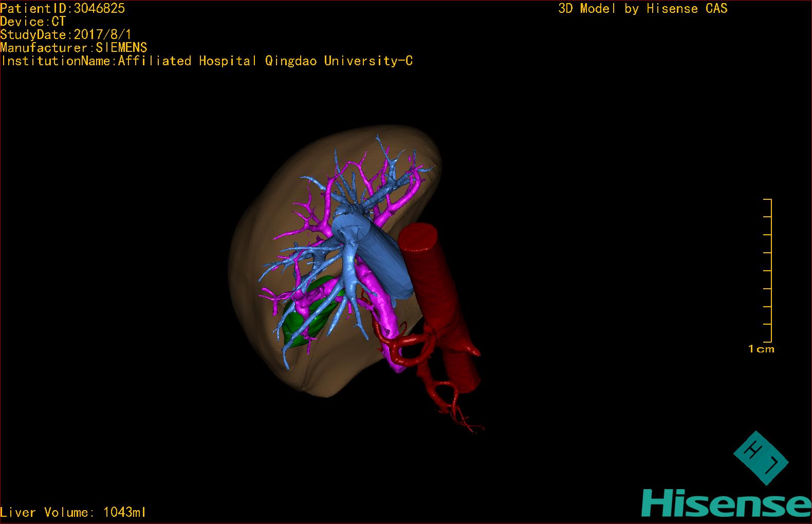Click the Device:CT label
This screenshot has width=812, height=524.
click(x=33, y=22)
